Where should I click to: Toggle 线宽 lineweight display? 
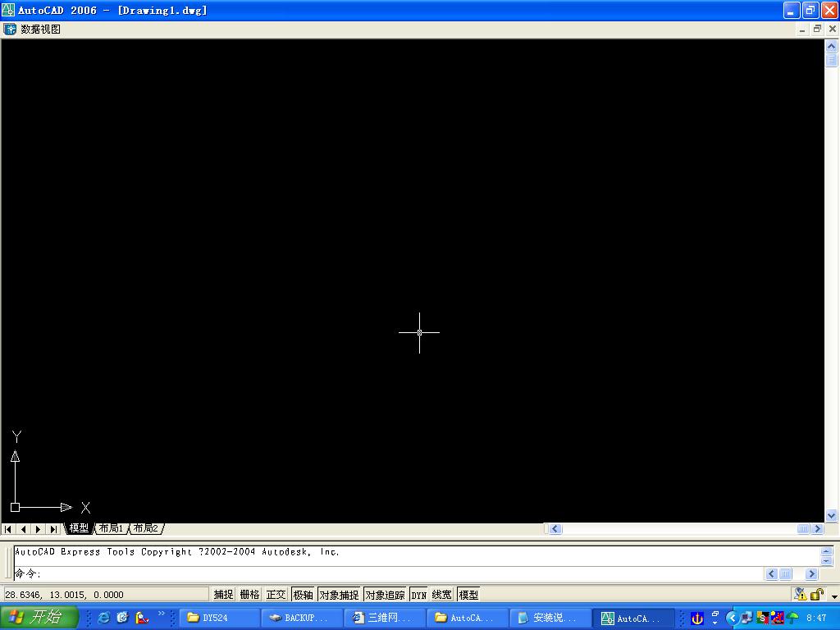pos(442,595)
